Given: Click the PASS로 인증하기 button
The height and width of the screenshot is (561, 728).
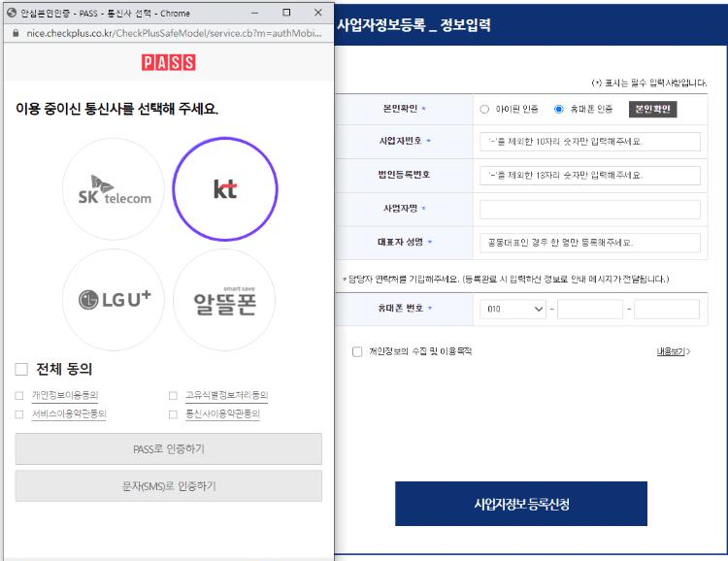Looking at the screenshot, I should 169,449.
